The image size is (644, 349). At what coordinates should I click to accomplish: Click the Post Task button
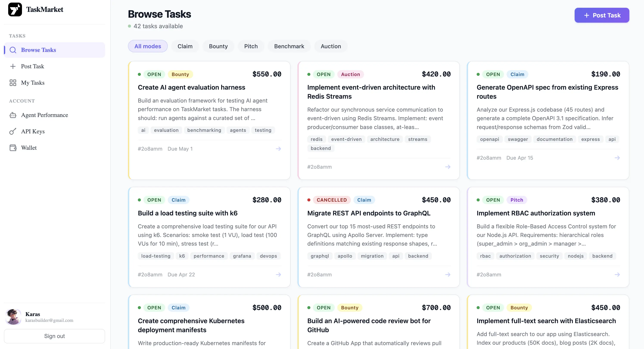tap(602, 15)
